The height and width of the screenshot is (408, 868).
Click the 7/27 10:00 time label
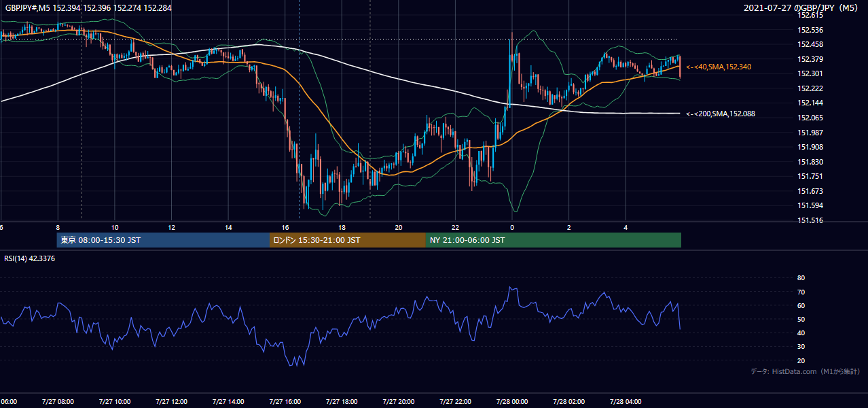(115, 402)
